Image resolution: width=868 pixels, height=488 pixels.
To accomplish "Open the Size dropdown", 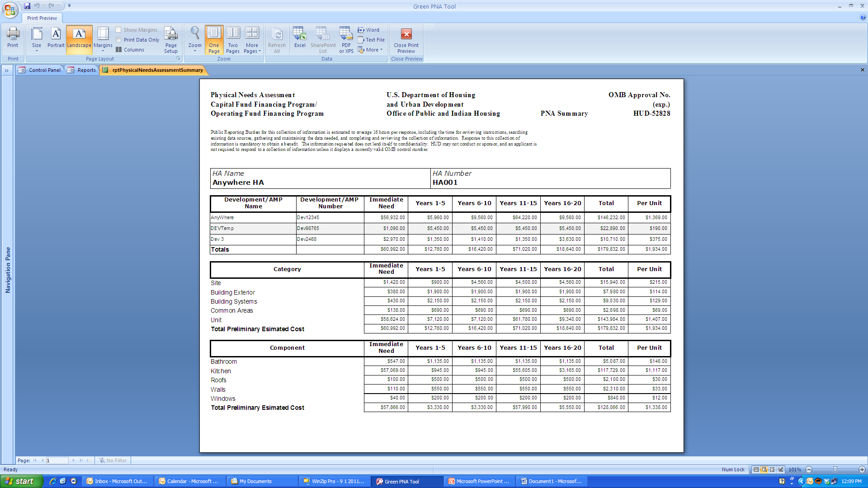I will tap(37, 40).
